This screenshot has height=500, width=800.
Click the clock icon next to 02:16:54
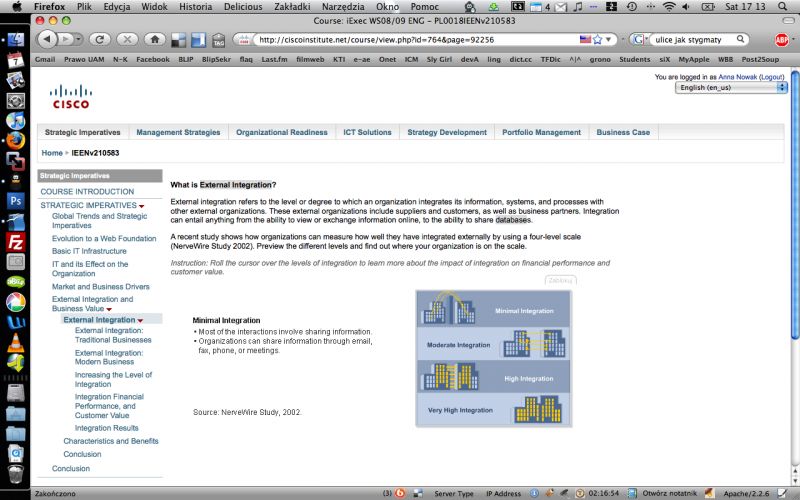pos(580,493)
